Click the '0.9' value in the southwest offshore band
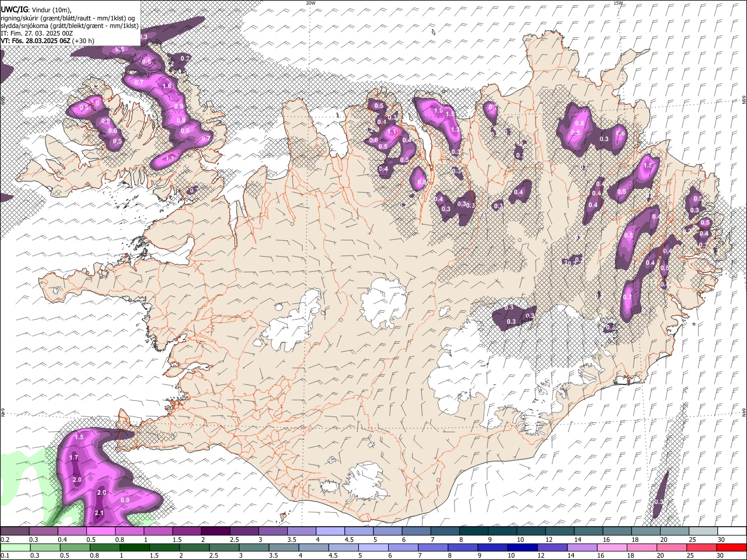This screenshot has height=560, width=747. click(x=125, y=500)
